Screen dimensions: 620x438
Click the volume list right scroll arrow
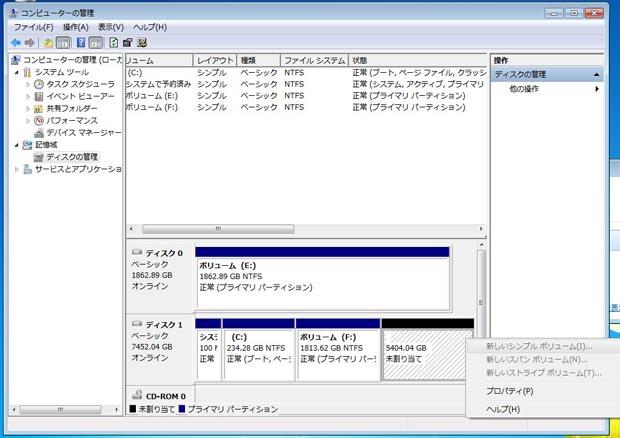(481, 229)
